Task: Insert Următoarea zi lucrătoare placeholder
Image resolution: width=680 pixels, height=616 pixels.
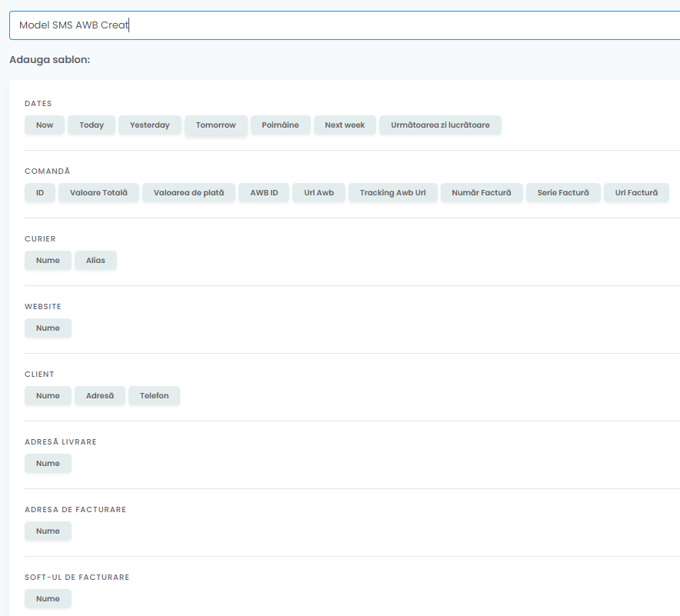Action: pos(440,125)
